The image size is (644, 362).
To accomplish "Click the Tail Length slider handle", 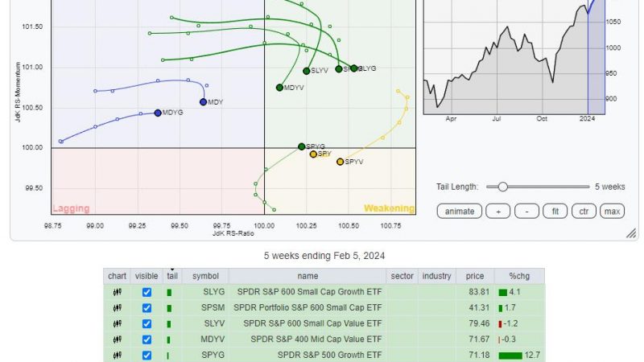I will (x=502, y=187).
